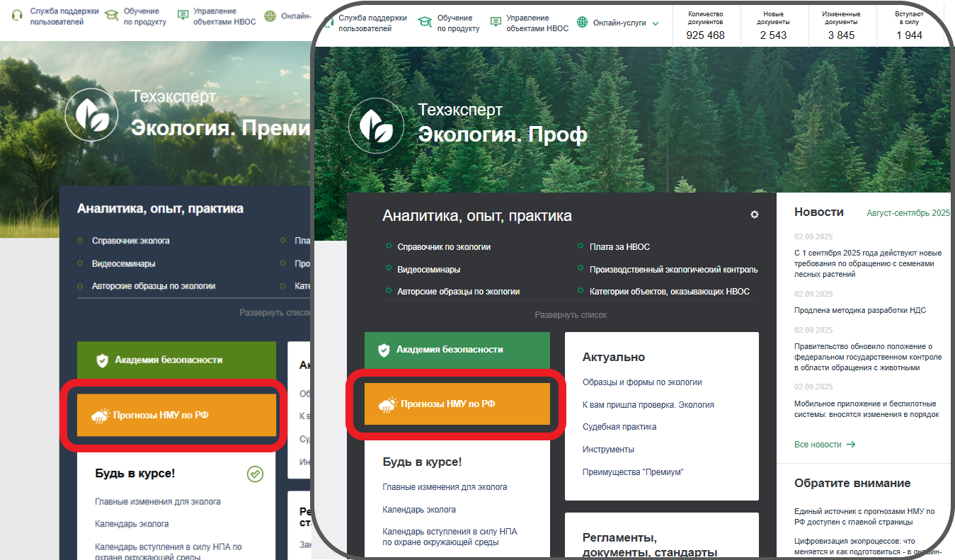Open news Мобильное приложение и беспилотные системы
Image resolution: width=955 pixels, height=560 pixels.
(867, 409)
